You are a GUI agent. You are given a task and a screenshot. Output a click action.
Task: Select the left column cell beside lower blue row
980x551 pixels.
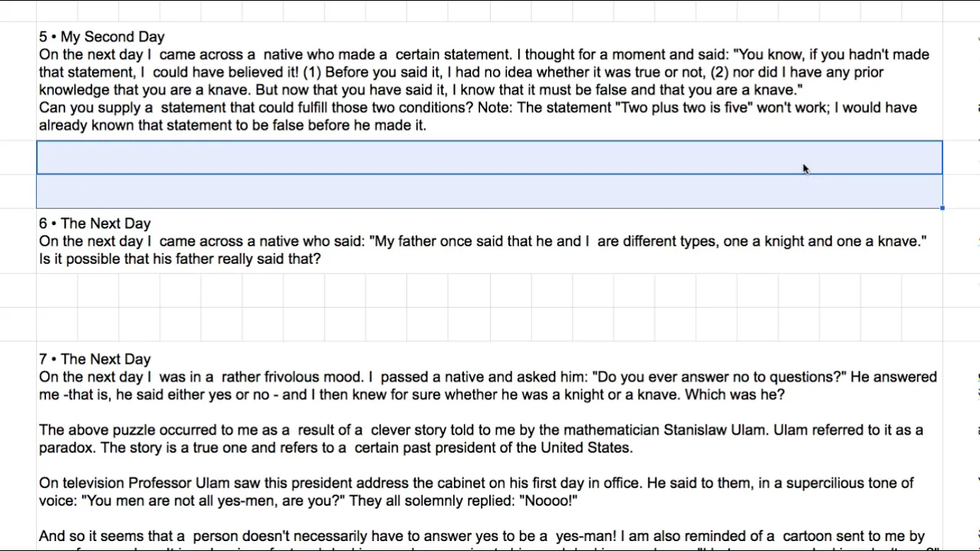[18, 191]
